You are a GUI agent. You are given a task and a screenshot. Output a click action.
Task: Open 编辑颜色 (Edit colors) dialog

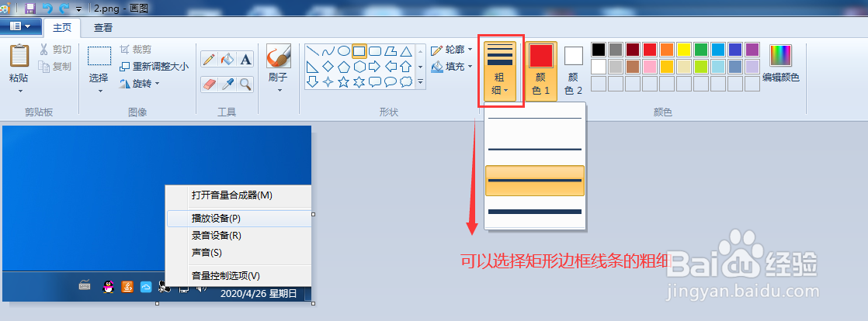click(x=780, y=64)
